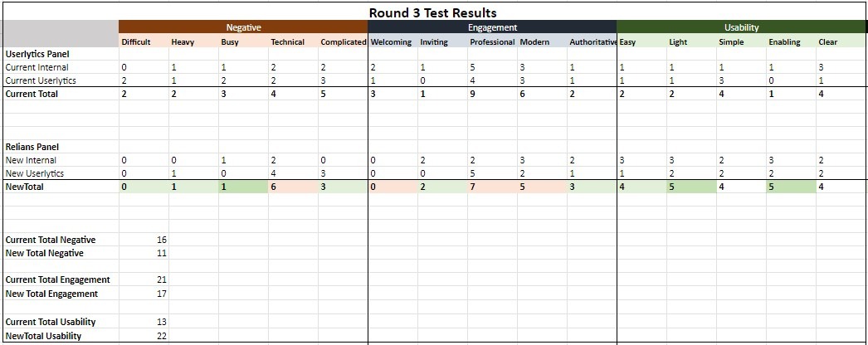Click the New Total Negative value 11
Viewport: 868px width, 345px height.
[x=161, y=253]
